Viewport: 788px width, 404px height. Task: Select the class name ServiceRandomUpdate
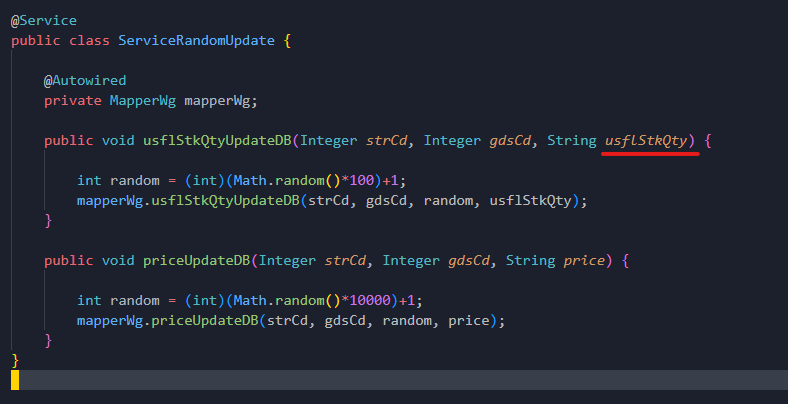pyautogui.click(x=196, y=40)
